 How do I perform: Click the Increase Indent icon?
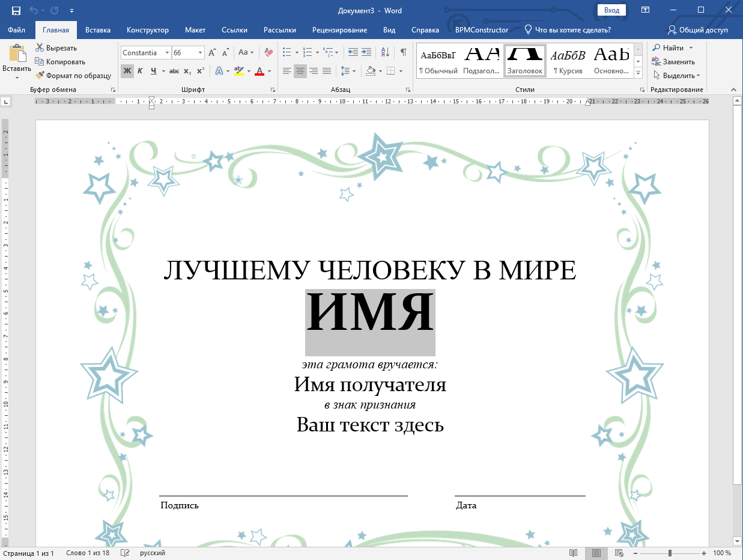point(366,53)
